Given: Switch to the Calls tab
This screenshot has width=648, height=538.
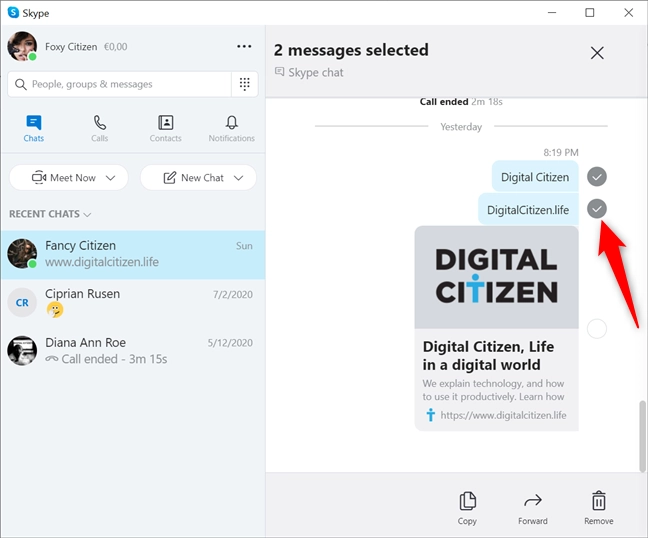Looking at the screenshot, I should tap(100, 129).
